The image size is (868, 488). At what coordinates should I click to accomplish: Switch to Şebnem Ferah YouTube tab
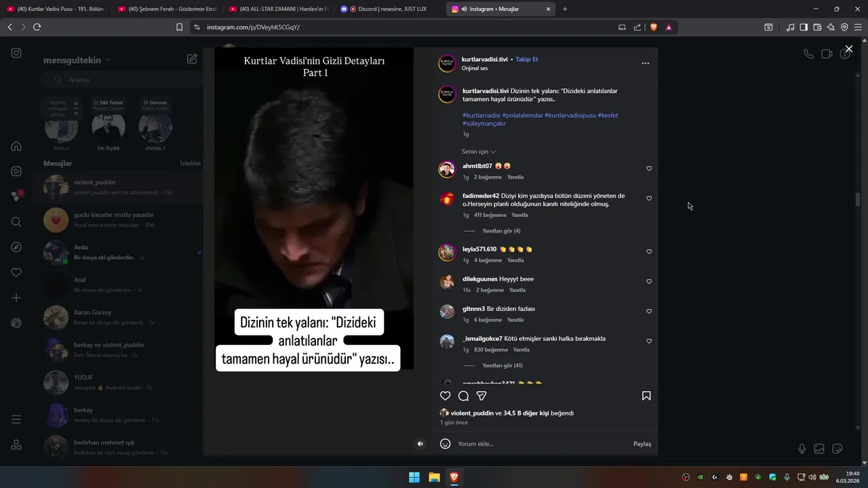(167, 9)
